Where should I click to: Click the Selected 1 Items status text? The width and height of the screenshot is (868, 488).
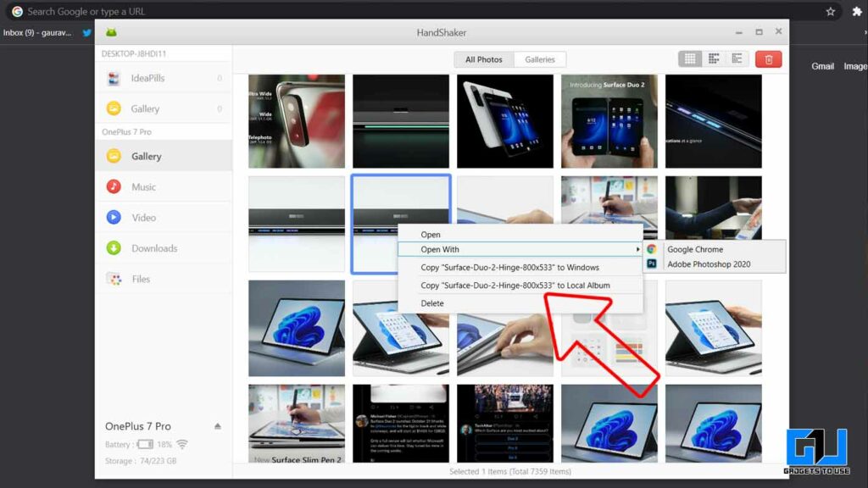510,471
